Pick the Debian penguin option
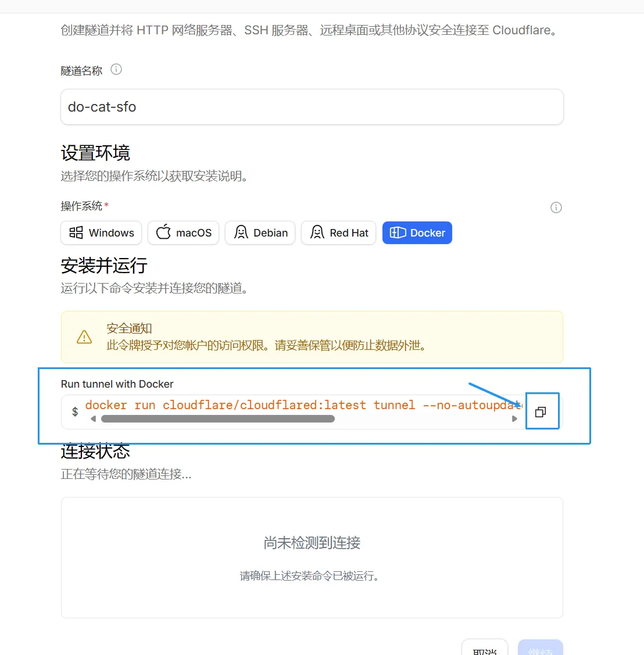The height and width of the screenshot is (655, 644). tap(260, 233)
